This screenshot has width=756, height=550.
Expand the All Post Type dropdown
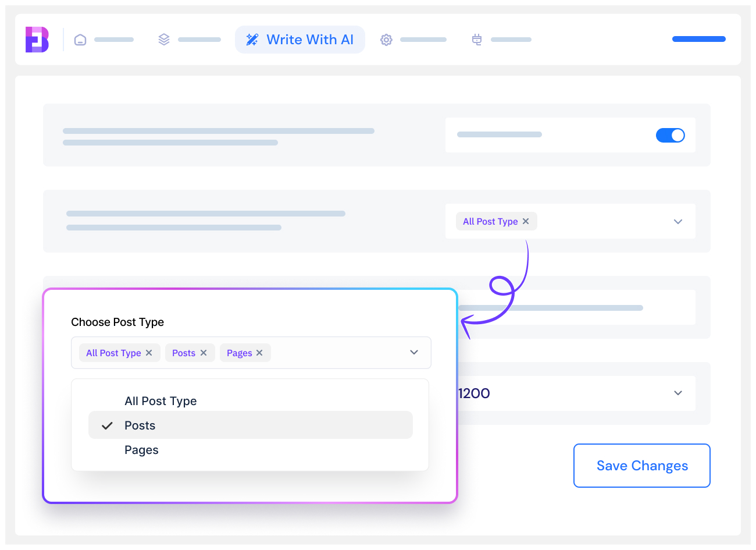[x=677, y=221]
